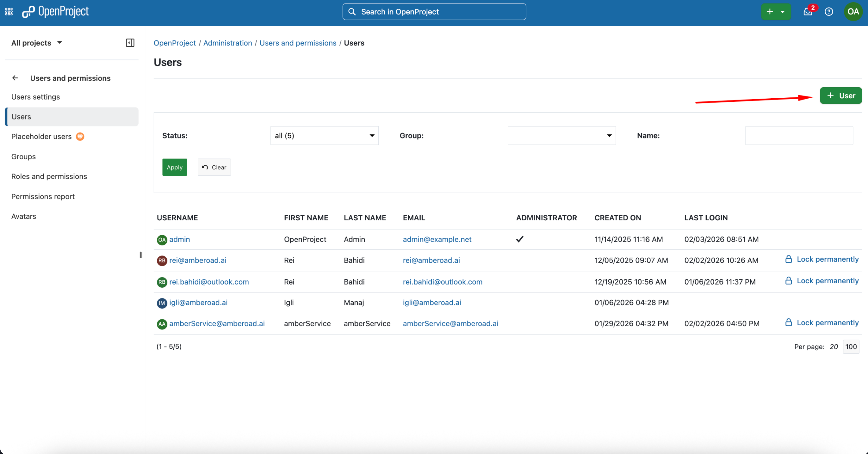Open the amberService@amberoad.ai username link

click(x=217, y=323)
